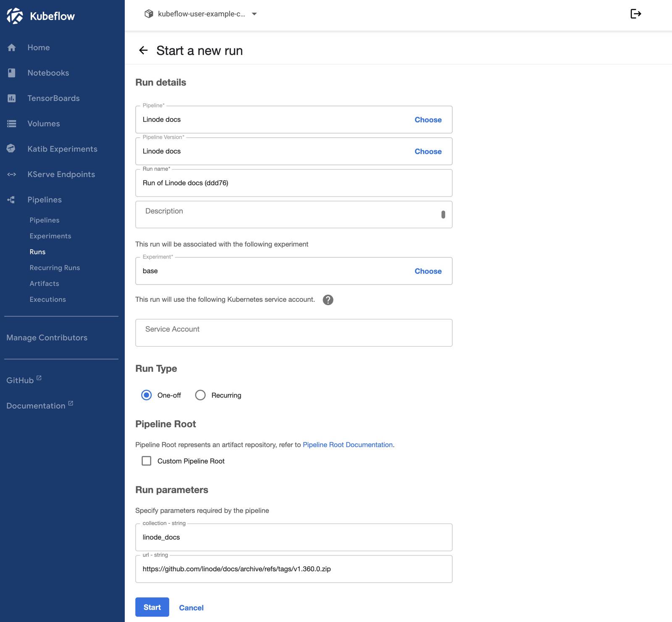The image size is (672, 622).
Task: Choose a different Pipeline
Action: 428,120
